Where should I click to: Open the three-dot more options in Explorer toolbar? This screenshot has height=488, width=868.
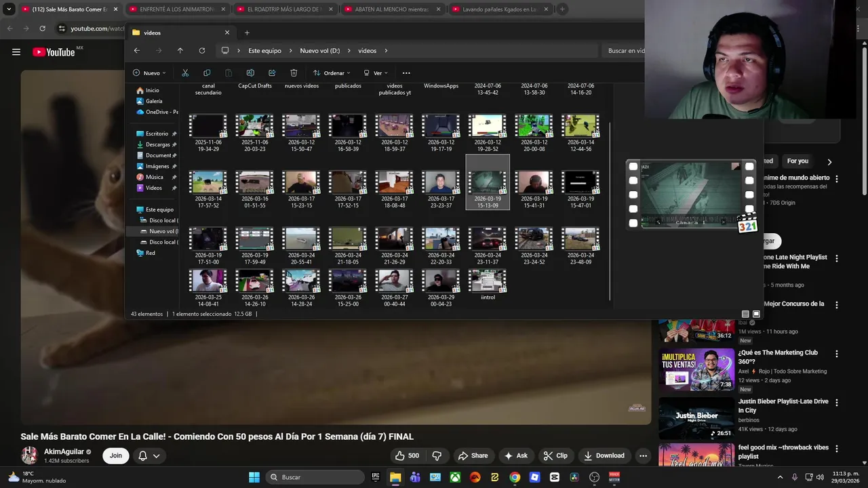[406, 73]
